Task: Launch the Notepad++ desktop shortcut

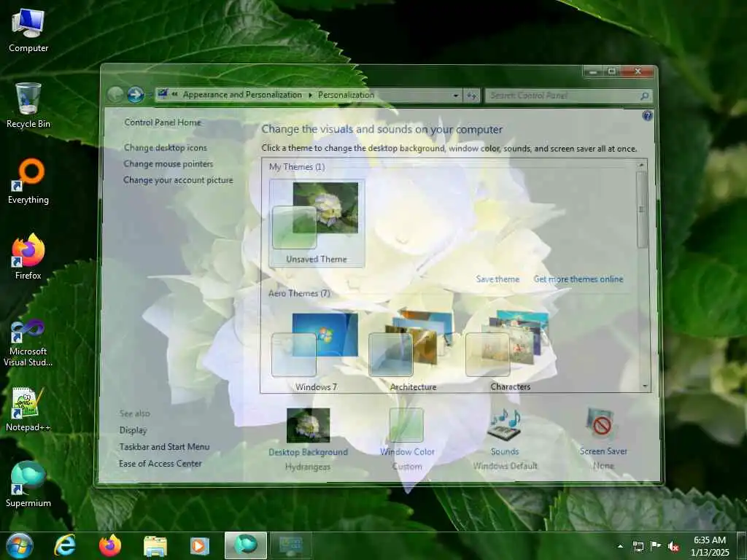Action: [28, 410]
